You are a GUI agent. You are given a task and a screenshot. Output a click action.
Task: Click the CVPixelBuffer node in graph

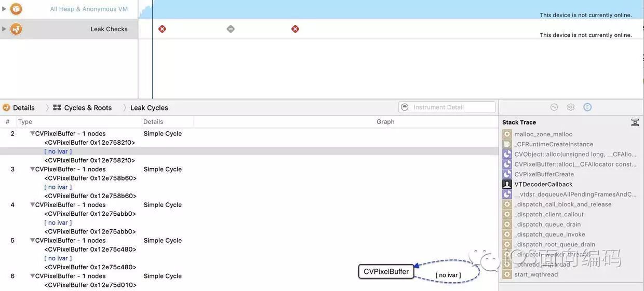pos(386,271)
